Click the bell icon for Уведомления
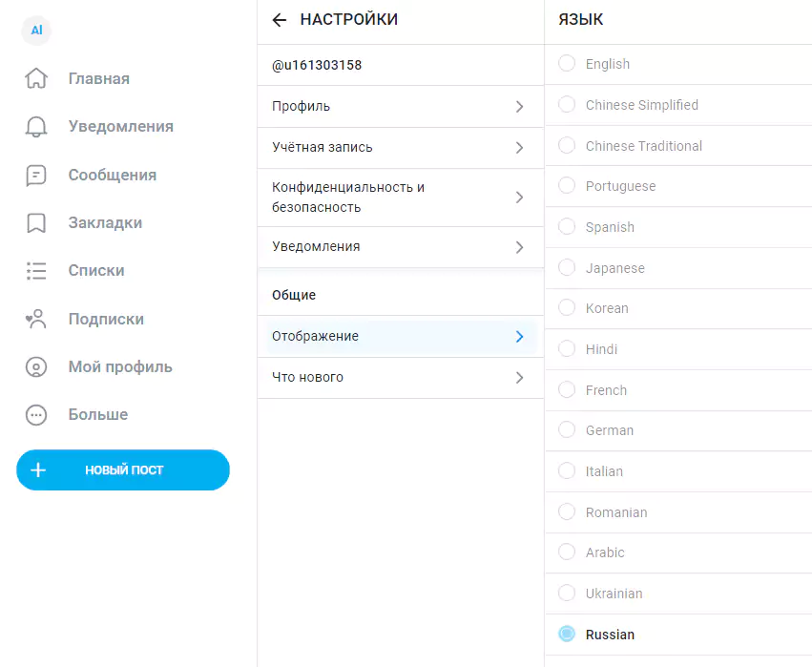The height and width of the screenshot is (667, 812). tap(36, 126)
